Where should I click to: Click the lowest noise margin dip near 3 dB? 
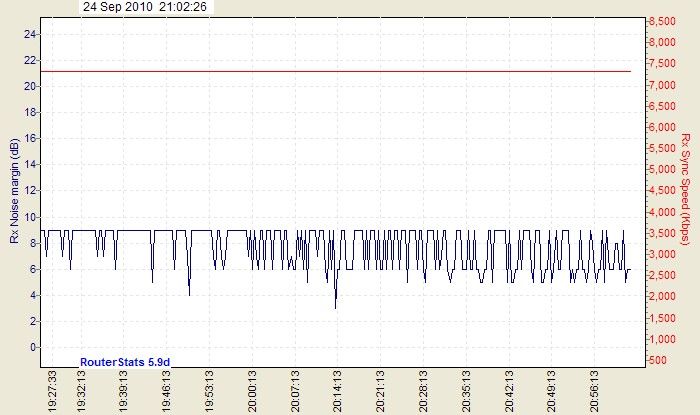pyautogui.click(x=335, y=306)
